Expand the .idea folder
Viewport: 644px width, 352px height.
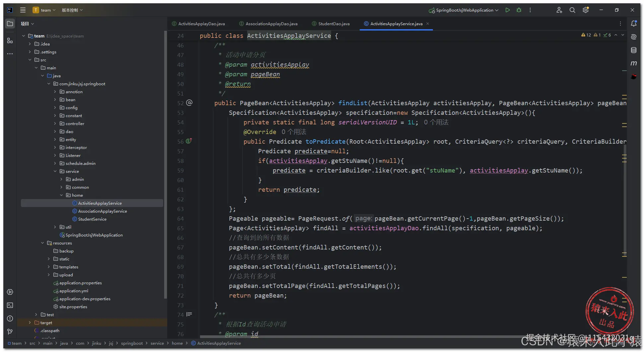(30, 44)
